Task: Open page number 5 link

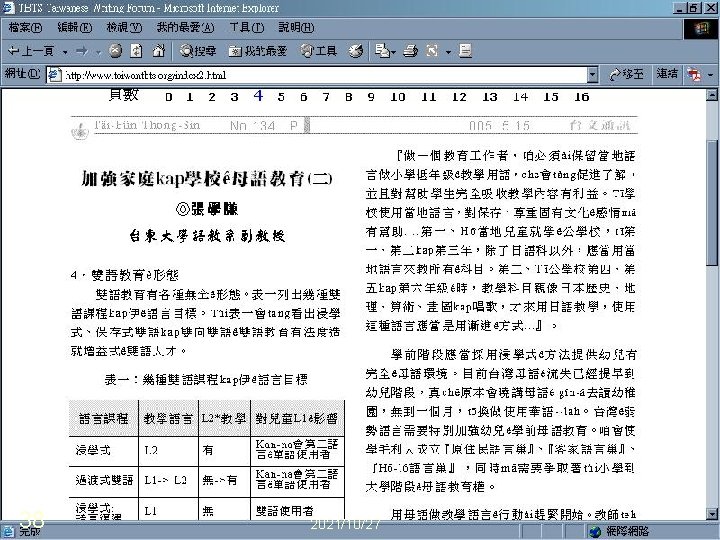Action: (x=281, y=97)
